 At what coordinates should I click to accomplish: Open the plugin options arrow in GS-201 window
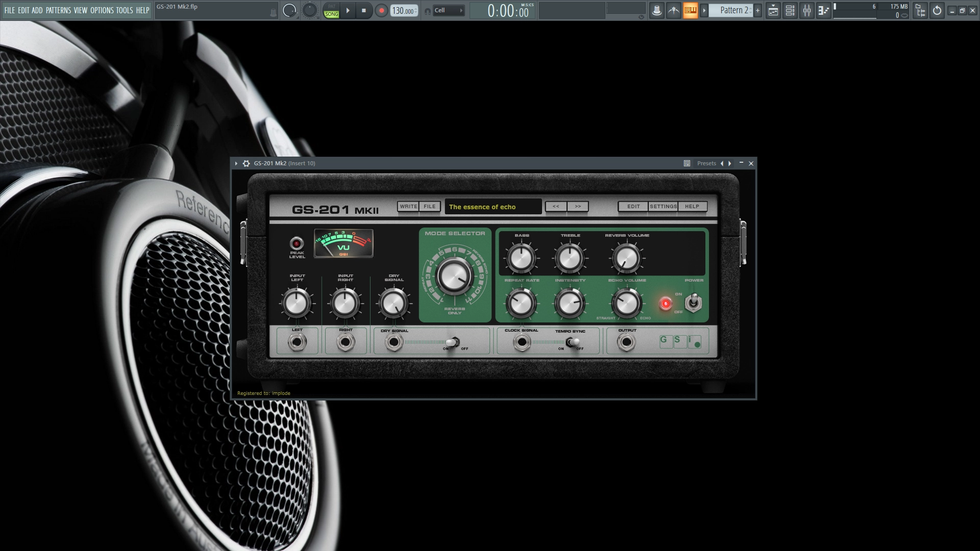point(236,163)
